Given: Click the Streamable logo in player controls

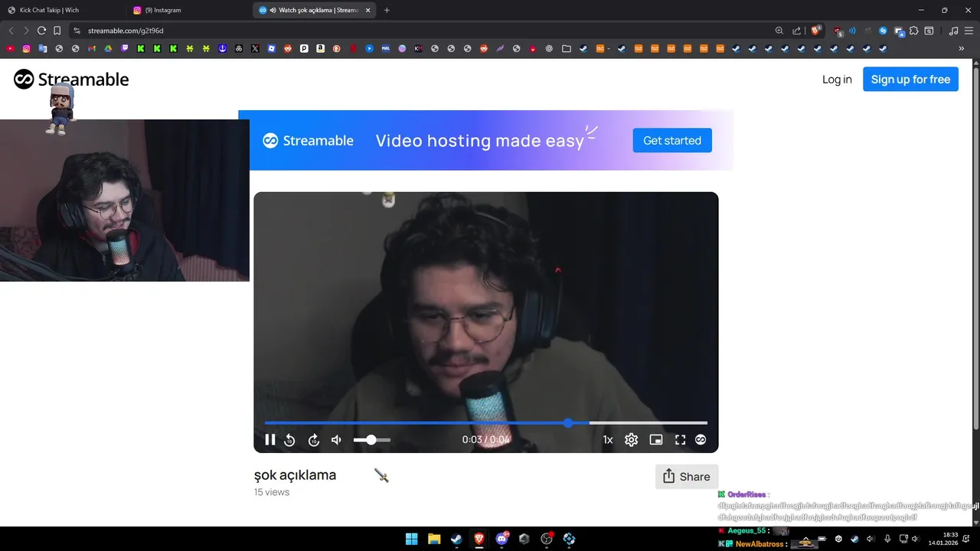Looking at the screenshot, I should click(701, 440).
